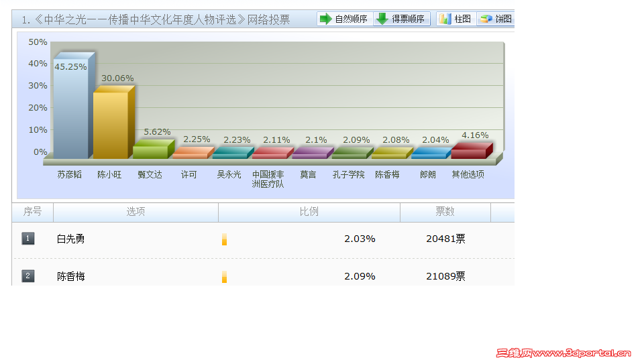The height and width of the screenshot is (362, 644).
Task: Click the teal 吴永光 chart bar
Action: [233, 153]
